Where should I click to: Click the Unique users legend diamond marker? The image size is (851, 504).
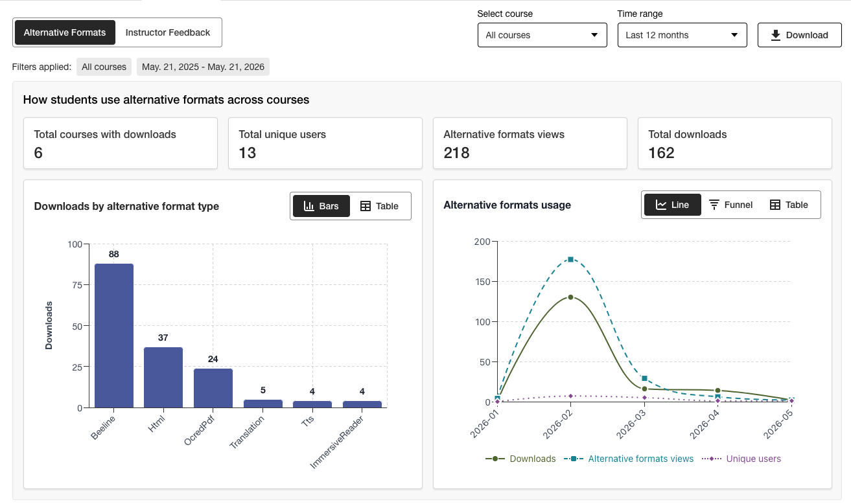[712, 459]
